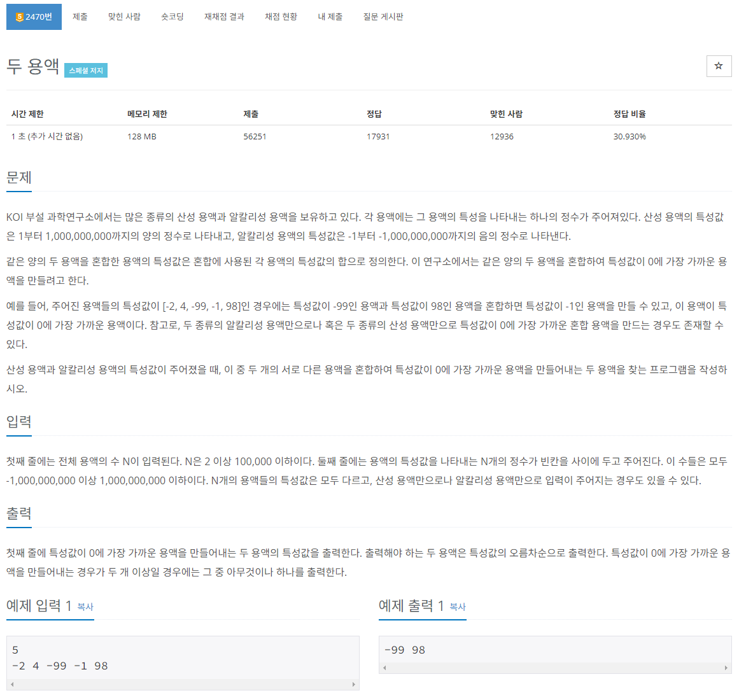Image resolution: width=746 pixels, height=700 pixels.
Task: Click right scroll arrow in example input box
Action: click(x=353, y=685)
